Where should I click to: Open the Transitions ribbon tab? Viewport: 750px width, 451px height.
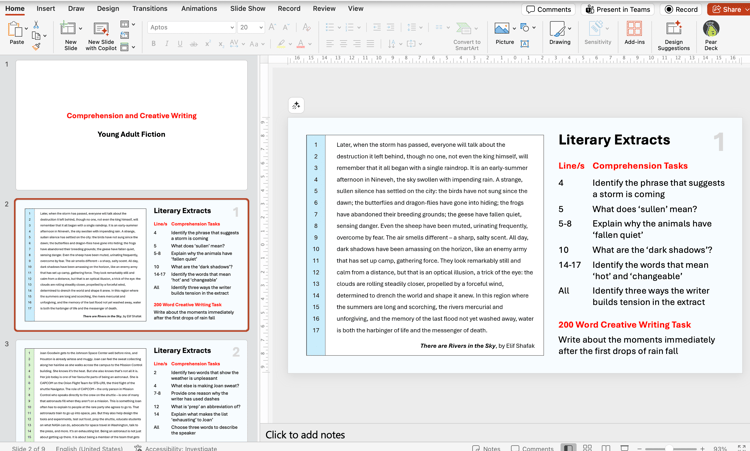149,8
